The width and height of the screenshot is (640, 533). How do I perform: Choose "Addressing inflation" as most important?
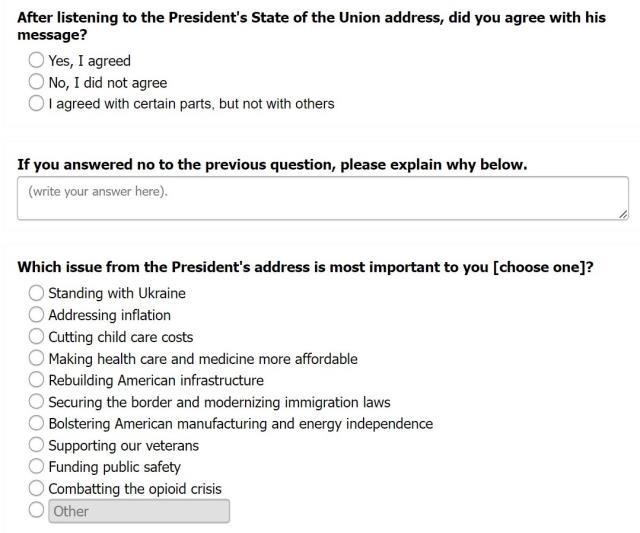pos(37,315)
